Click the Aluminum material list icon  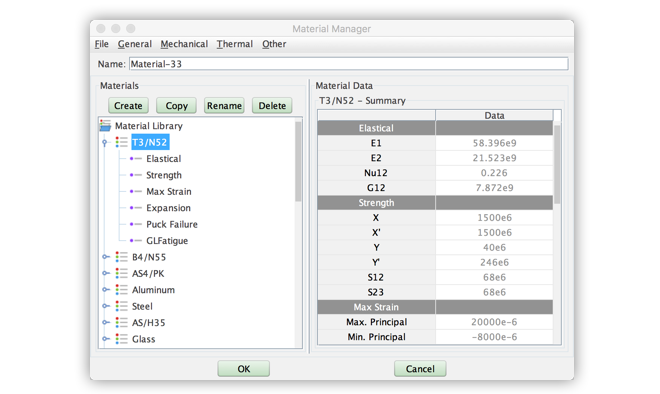click(x=122, y=290)
